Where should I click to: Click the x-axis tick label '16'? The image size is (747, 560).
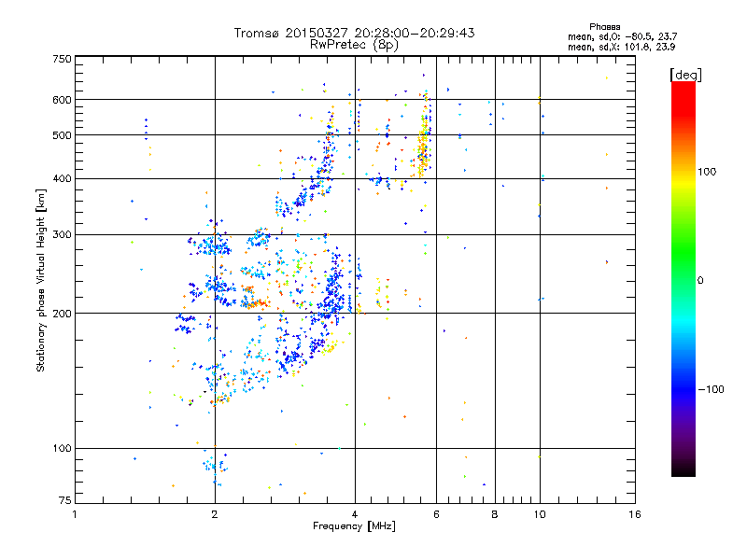coord(635,514)
